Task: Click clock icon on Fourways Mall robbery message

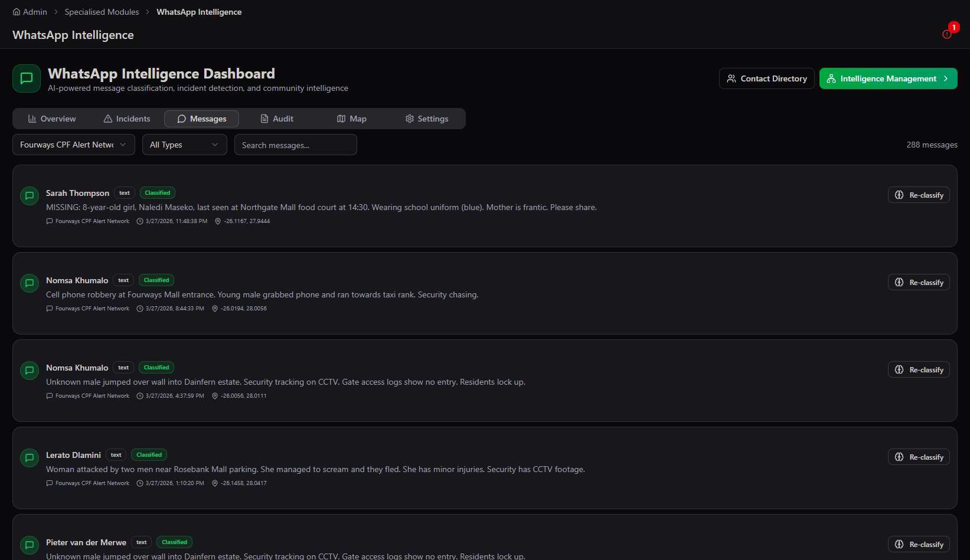Action: (x=140, y=309)
